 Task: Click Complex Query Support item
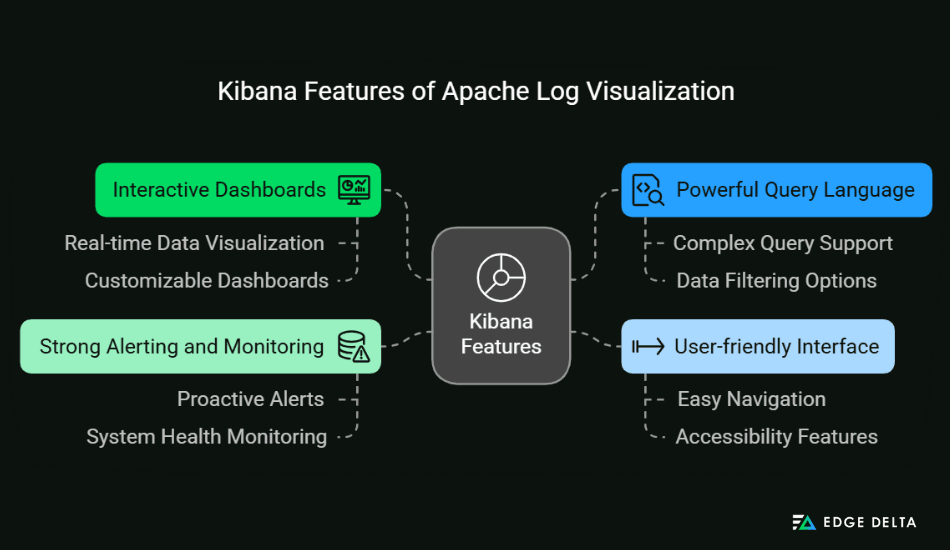(x=782, y=243)
